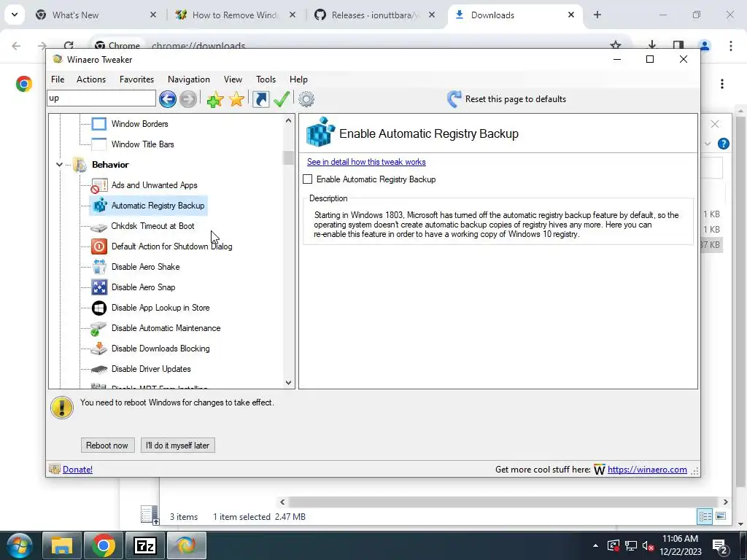Show hidden system tray icons arrow
Screen dimensions: 747x560
tap(595, 545)
